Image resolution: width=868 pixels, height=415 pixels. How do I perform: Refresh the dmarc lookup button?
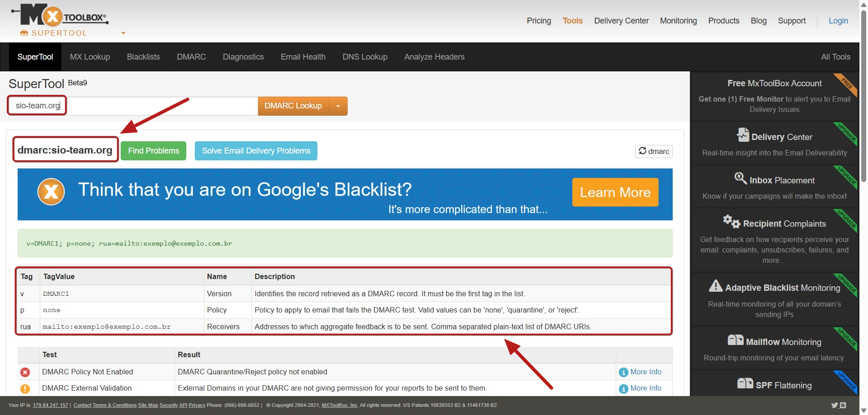point(654,151)
